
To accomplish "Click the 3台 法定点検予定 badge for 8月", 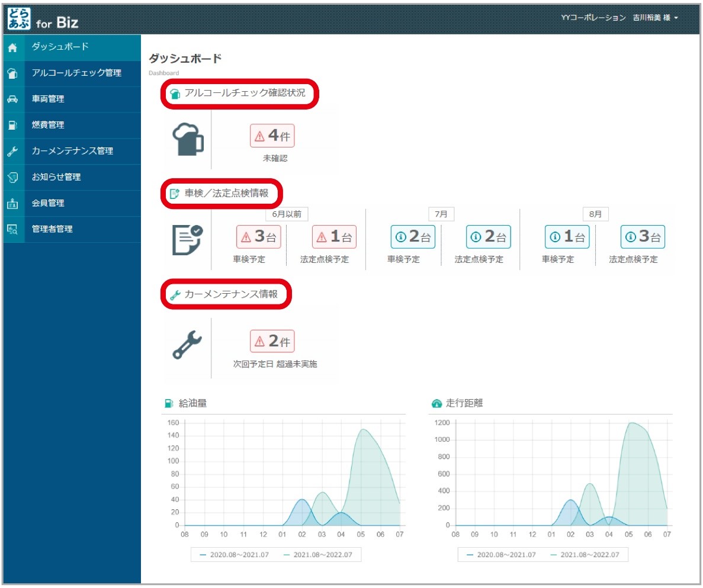I will coord(643,237).
